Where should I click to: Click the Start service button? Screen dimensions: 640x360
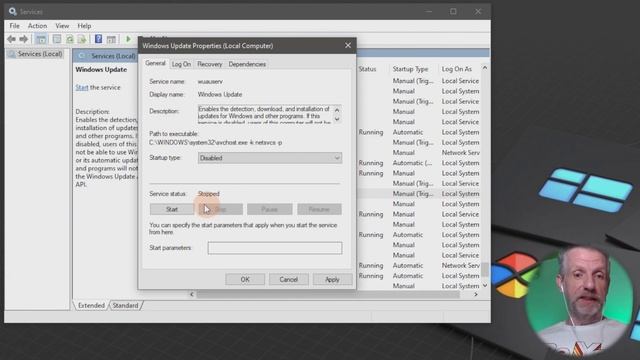pyautogui.click(x=172, y=209)
